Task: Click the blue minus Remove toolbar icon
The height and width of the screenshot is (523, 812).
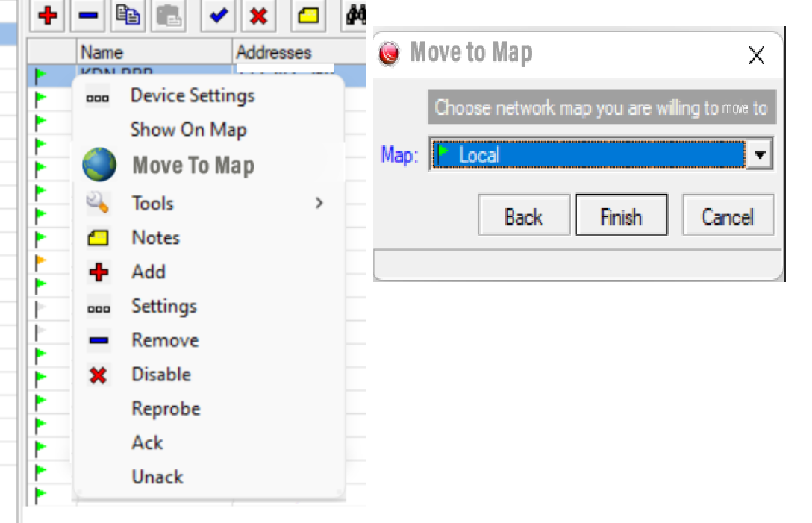Action: tap(87, 16)
